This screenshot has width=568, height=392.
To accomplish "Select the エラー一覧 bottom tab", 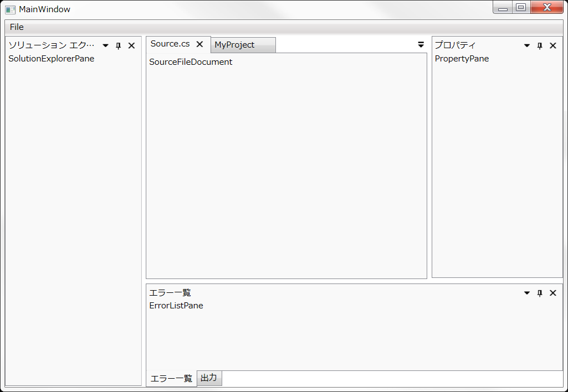I will click(171, 378).
